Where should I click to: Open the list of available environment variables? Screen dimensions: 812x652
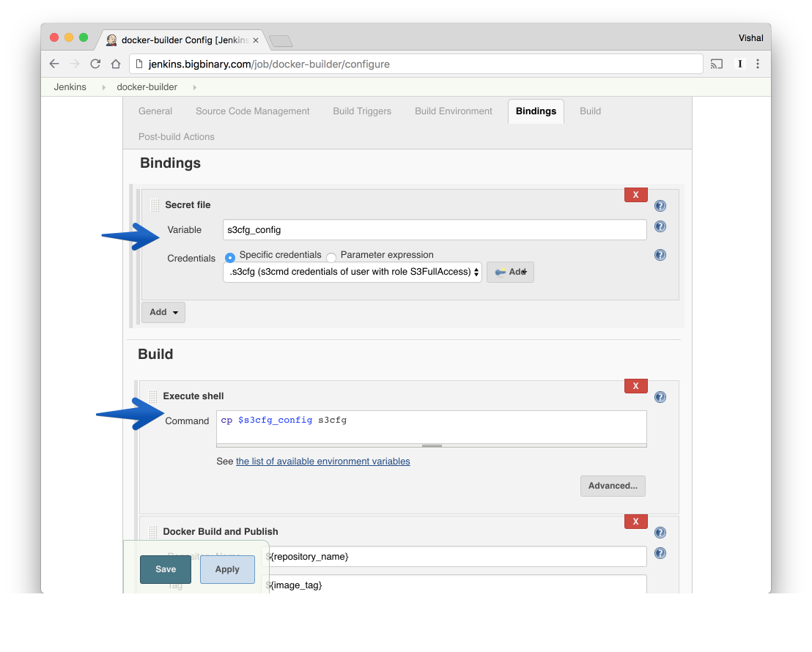(x=323, y=461)
